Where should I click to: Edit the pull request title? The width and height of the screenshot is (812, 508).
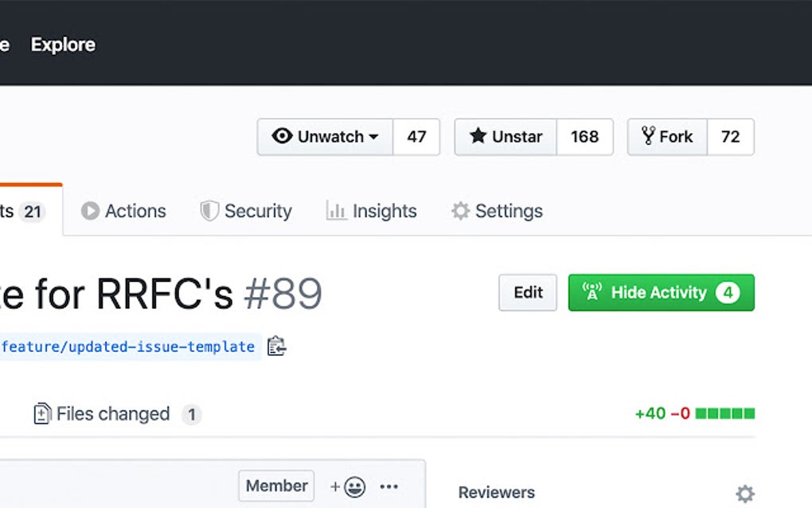(x=528, y=292)
